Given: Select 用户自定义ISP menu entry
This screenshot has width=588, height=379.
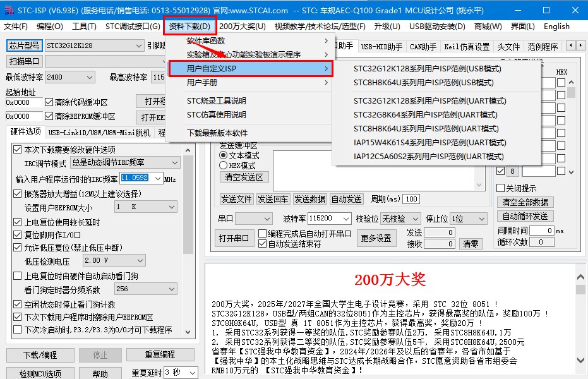Looking at the screenshot, I should click(250, 69).
